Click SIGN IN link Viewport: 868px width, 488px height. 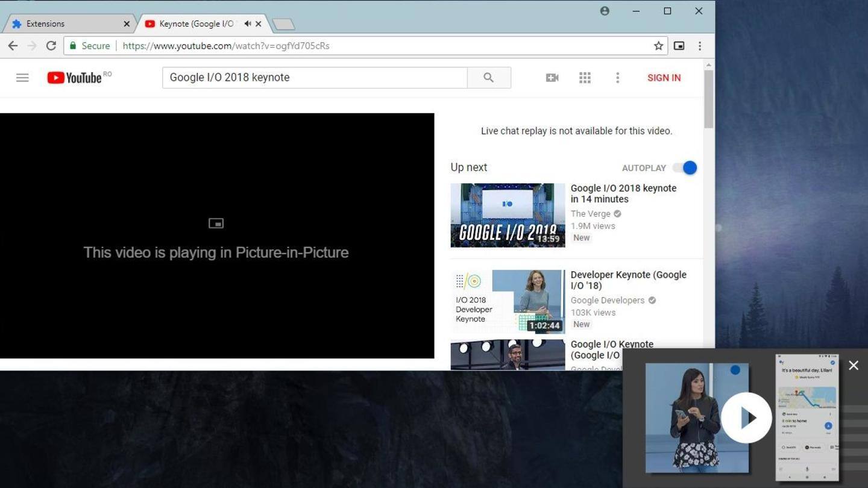pyautogui.click(x=664, y=78)
